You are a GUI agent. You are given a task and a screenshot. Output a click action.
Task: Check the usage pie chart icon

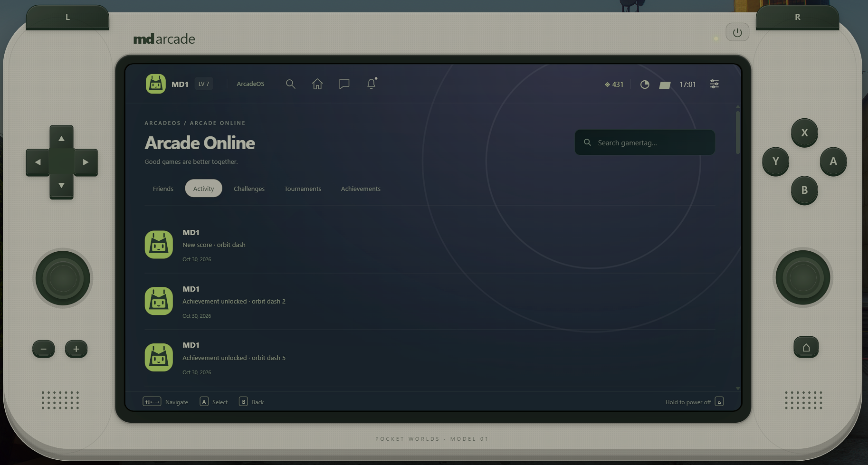645,85
